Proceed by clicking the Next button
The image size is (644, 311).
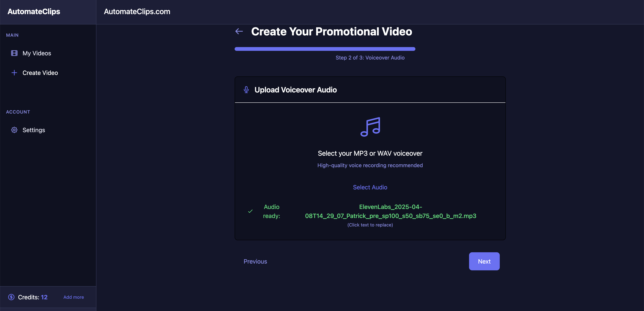pyautogui.click(x=484, y=261)
